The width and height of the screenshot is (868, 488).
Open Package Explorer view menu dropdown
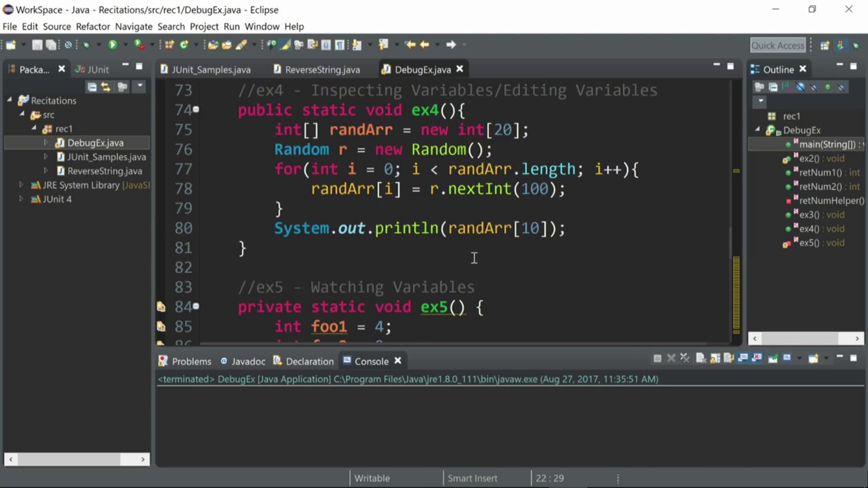tap(139, 87)
